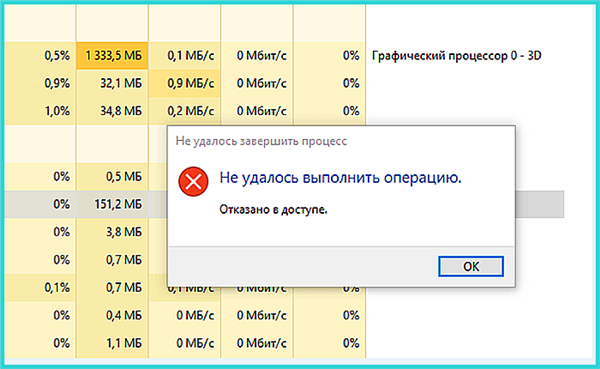The height and width of the screenshot is (369, 600).
Task: Click the 'Графический процессор 0 - 3D' cell
Action: [x=457, y=56]
